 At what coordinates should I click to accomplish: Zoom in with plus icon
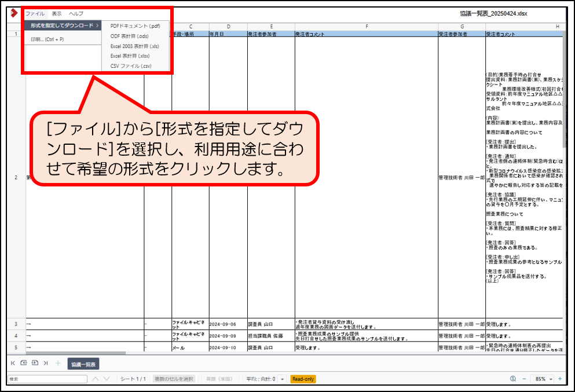tap(560, 379)
